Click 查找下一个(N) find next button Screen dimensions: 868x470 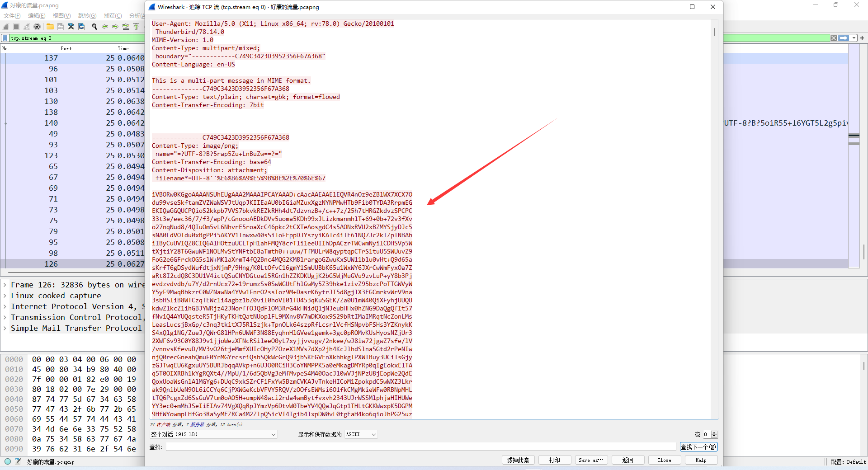click(698, 447)
